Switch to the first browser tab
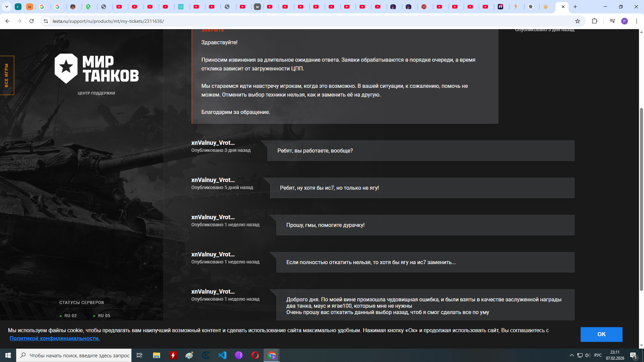 coord(18,7)
